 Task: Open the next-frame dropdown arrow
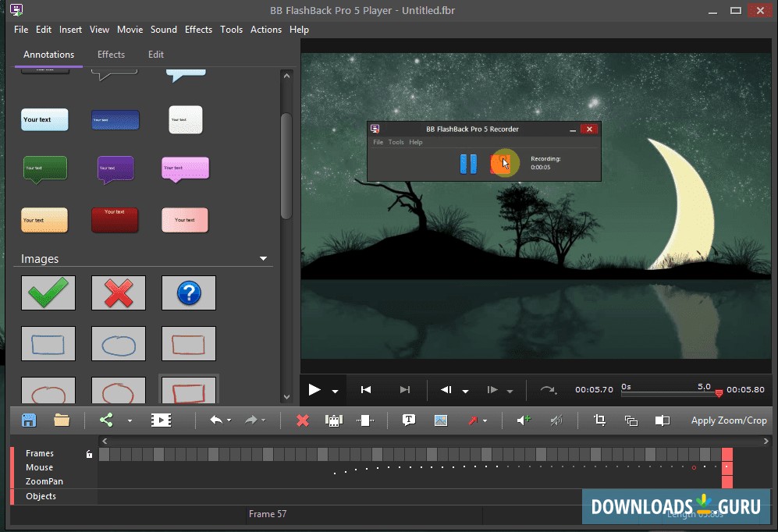pos(510,391)
